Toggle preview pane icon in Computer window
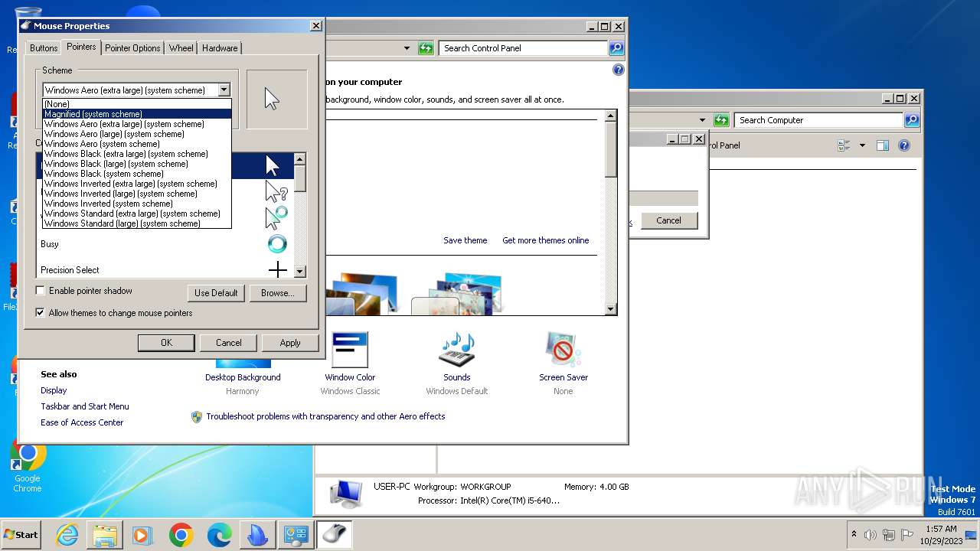The width and height of the screenshot is (980, 551). pos(883,145)
